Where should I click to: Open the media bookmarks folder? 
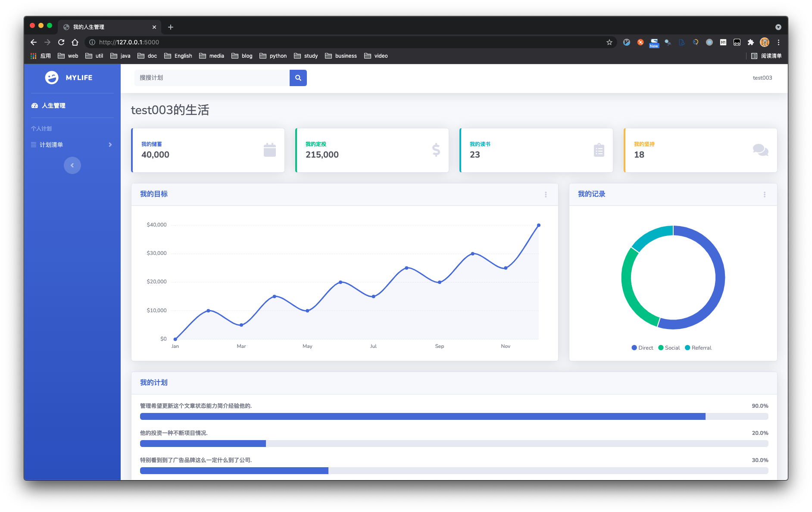(x=212, y=56)
